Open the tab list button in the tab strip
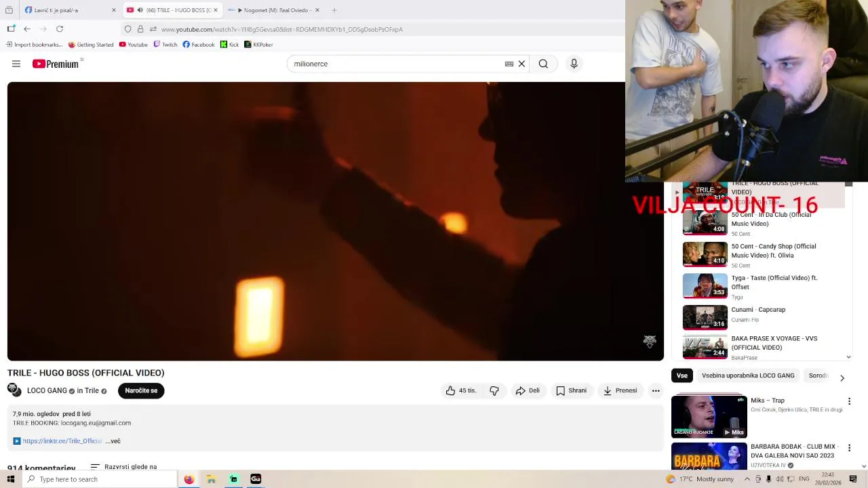The height and width of the screenshot is (488, 868). click(x=9, y=10)
